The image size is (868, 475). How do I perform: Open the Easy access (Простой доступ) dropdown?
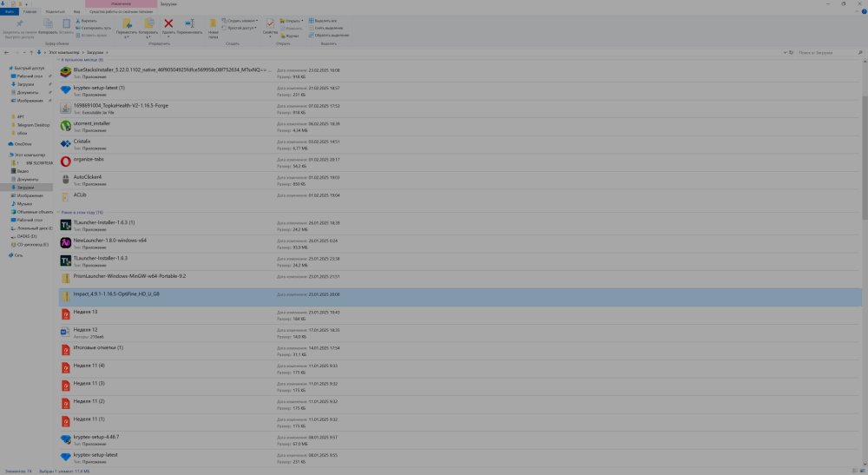click(240, 28)
